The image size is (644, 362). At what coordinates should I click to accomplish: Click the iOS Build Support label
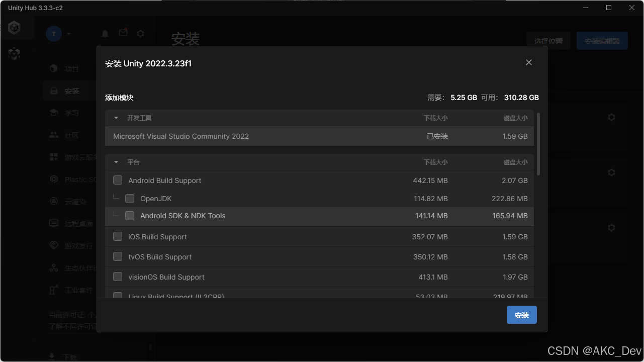pyautogui.click(x=157, y=237)
